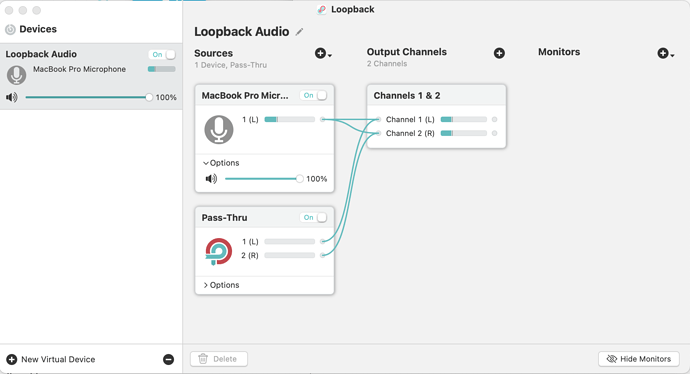The image size is (690, 374).
Task: Click the output connector of Pass-Thru 2 (R)
Action: 323,255
